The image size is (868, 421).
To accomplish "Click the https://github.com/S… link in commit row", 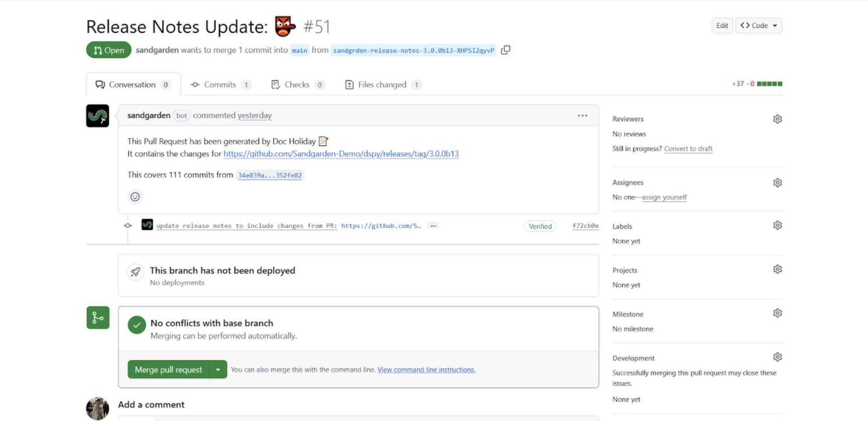I will (381, 226).
